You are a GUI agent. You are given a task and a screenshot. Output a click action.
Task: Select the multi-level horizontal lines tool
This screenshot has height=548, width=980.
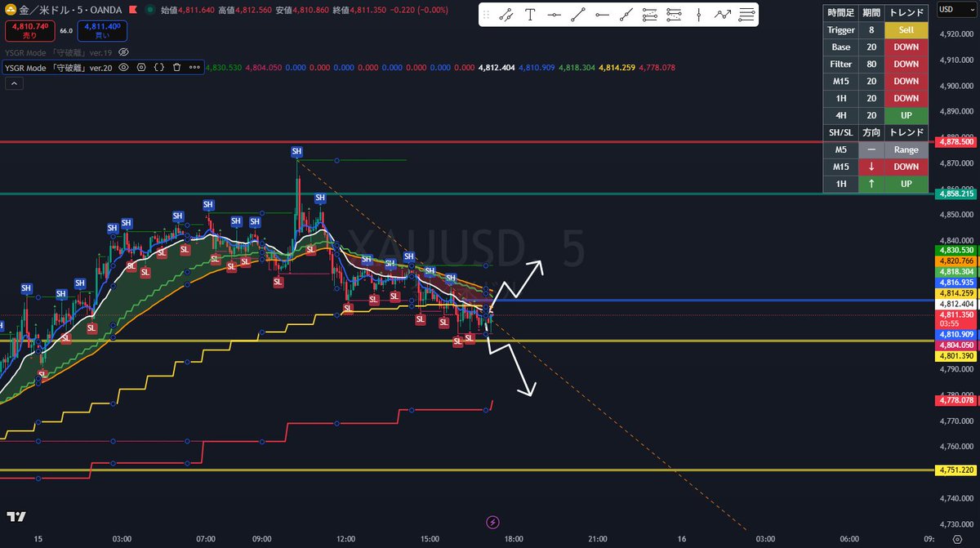click(x=746, y=15)
